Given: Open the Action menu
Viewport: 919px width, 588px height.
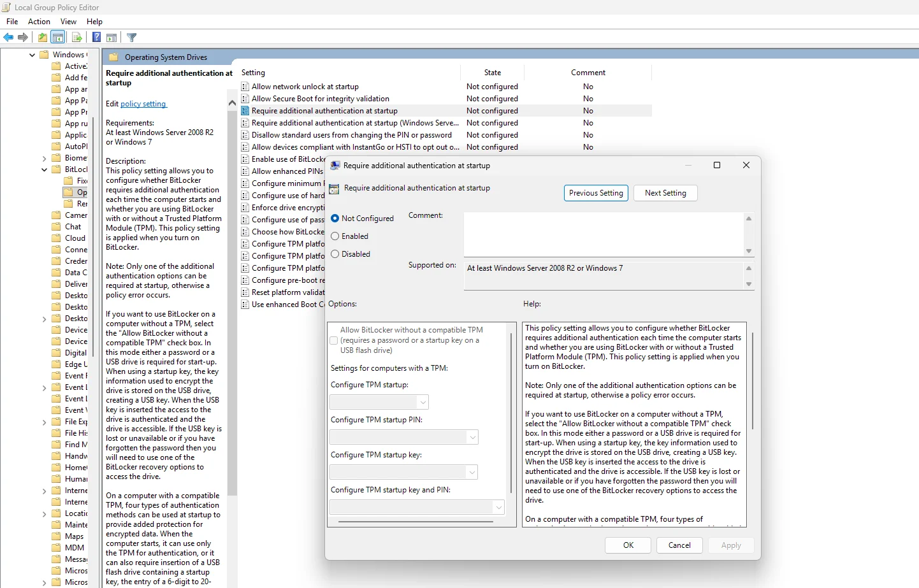Looking at the screenshot, I should coord(39,22).
